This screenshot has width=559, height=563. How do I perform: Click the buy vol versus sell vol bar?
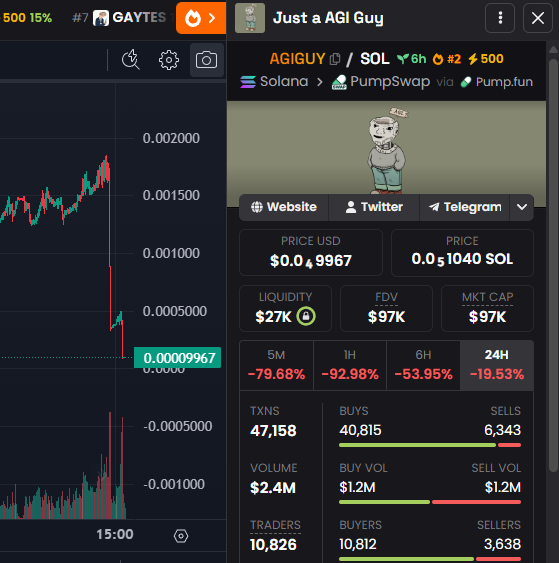(430, 502)
